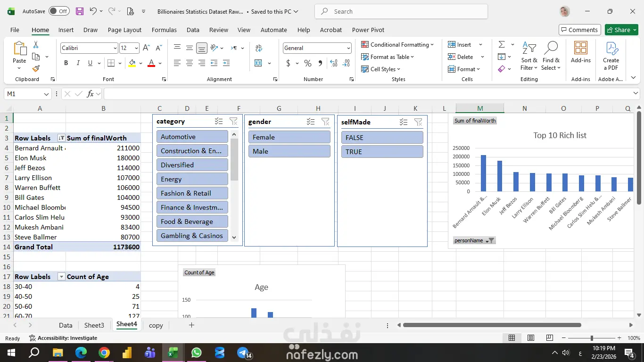Toggle the AutoSave switch
This screenshot has width=644, height=362.
coord(59,11)
